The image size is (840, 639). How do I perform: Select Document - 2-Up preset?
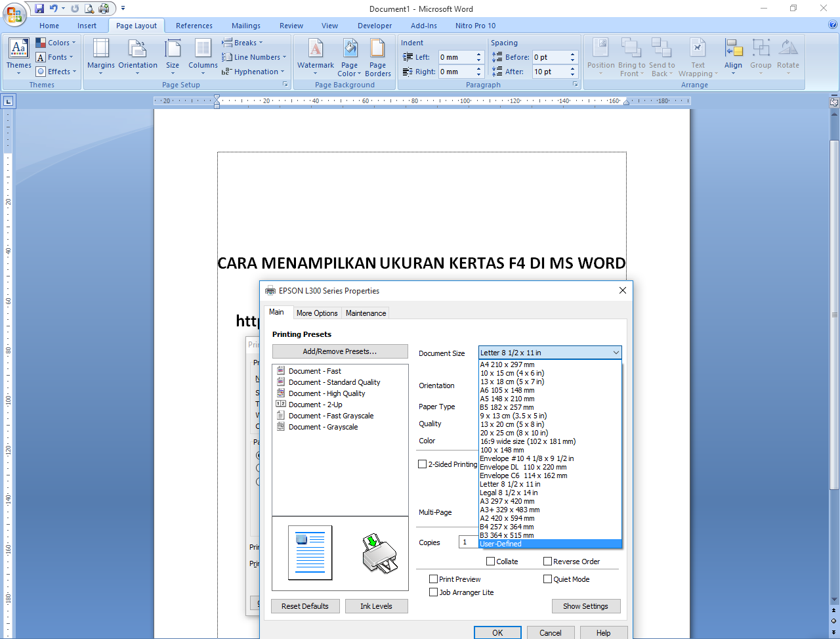tap(315, 405)
